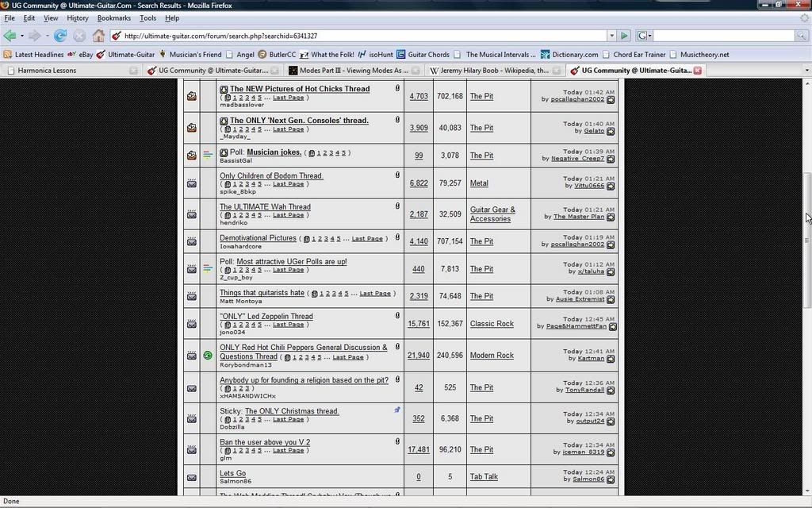Go to the Guitar Gear & Accessories forum
The height and width of the screenshot is (508, 812).
pos(492,214)
